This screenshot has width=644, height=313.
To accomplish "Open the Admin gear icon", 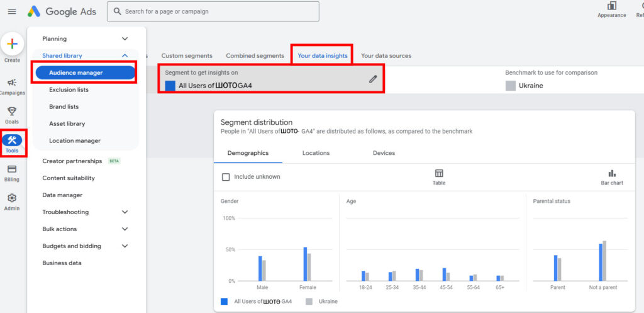I will pos(12,198).
